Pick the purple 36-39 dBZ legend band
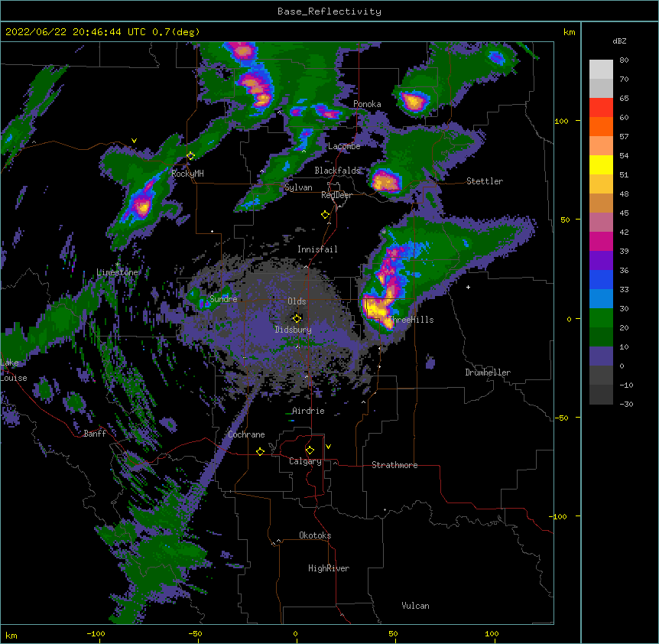The image size is (659, 644). tap(601, 261)
